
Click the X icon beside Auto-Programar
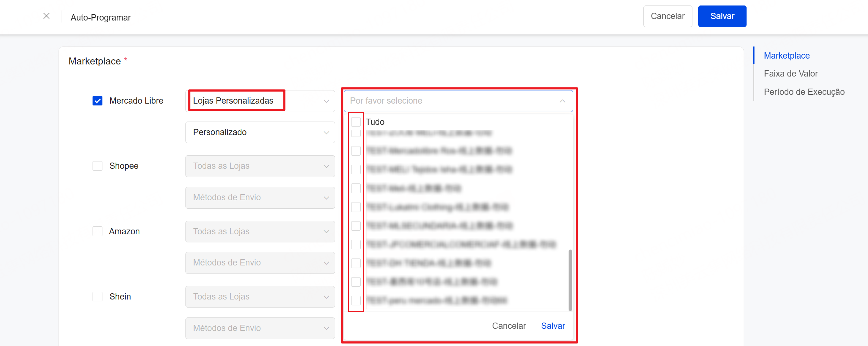tap(46, 16)
